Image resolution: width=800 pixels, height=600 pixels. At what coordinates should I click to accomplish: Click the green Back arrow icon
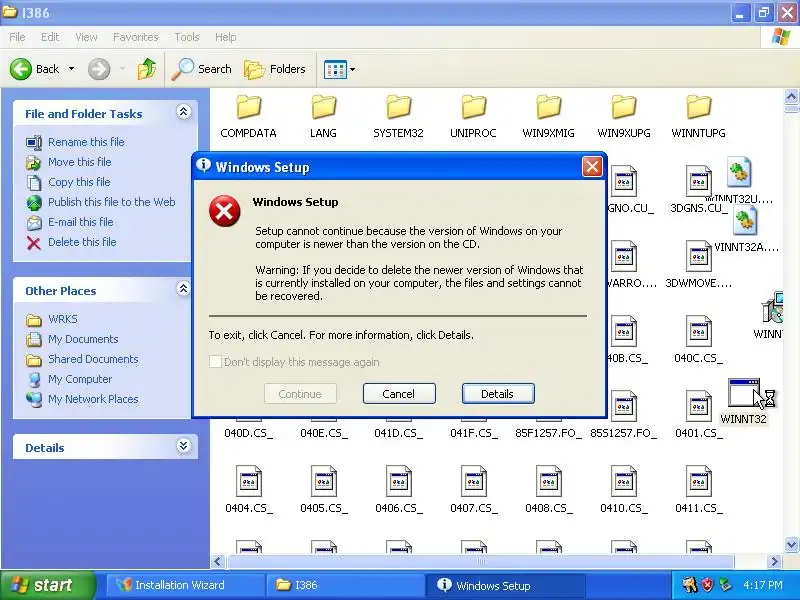pyautogui.click(x=21, y=69)
